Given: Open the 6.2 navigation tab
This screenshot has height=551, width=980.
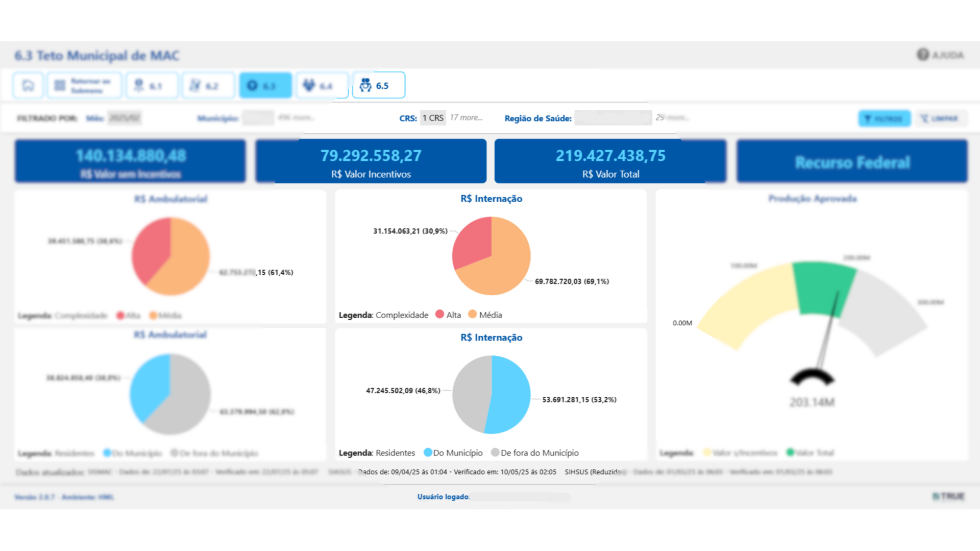Looking at the screenshot, I should (x=208, y=85).
